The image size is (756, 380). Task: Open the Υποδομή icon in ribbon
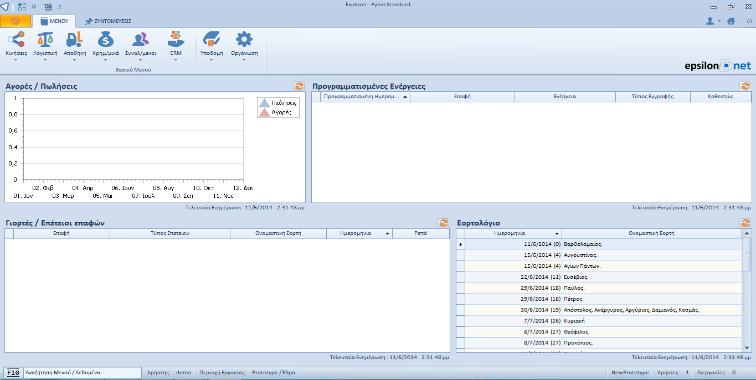click(x=211, y=40)
